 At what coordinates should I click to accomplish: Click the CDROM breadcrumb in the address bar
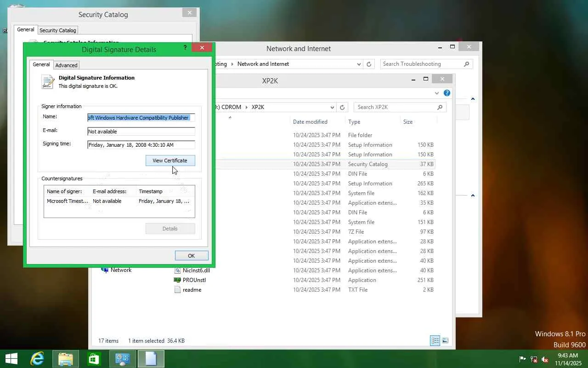[231, 107]
